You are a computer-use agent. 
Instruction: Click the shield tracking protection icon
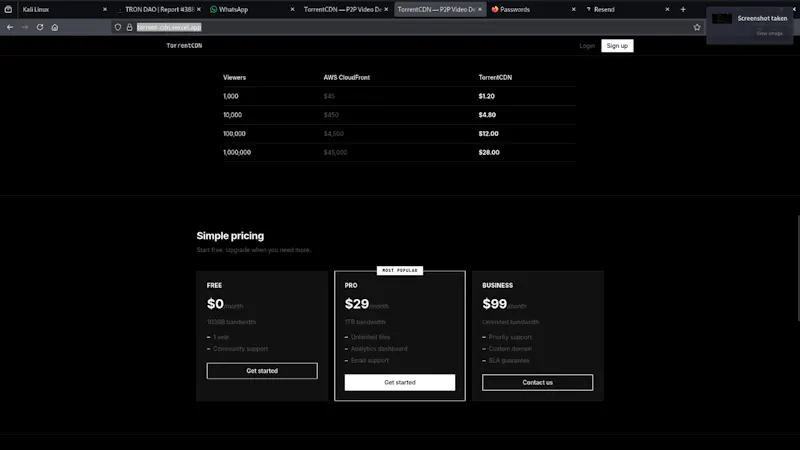[118, 27]
